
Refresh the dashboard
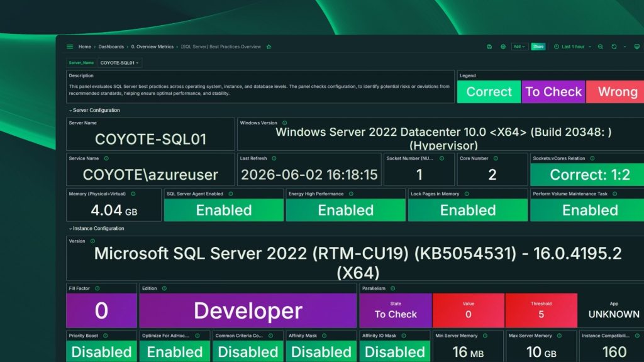[x=614, y=47]
